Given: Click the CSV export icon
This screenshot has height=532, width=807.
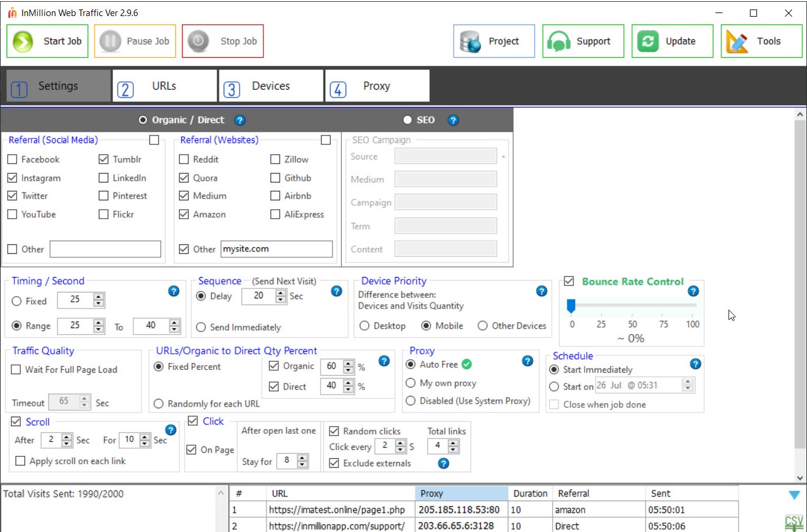Looking at the screenshot, I should point(794,523).
